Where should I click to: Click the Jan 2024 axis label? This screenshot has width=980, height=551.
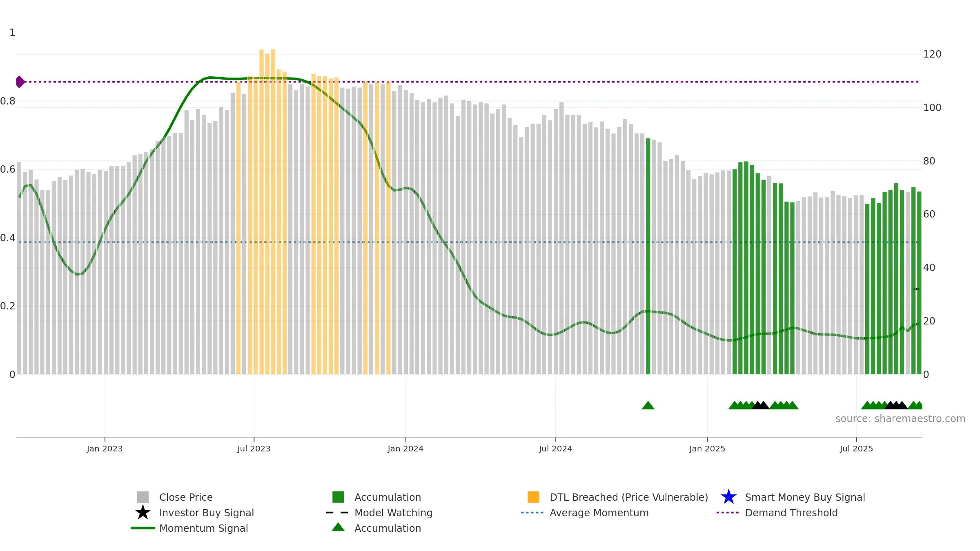(x=405, y=449)
